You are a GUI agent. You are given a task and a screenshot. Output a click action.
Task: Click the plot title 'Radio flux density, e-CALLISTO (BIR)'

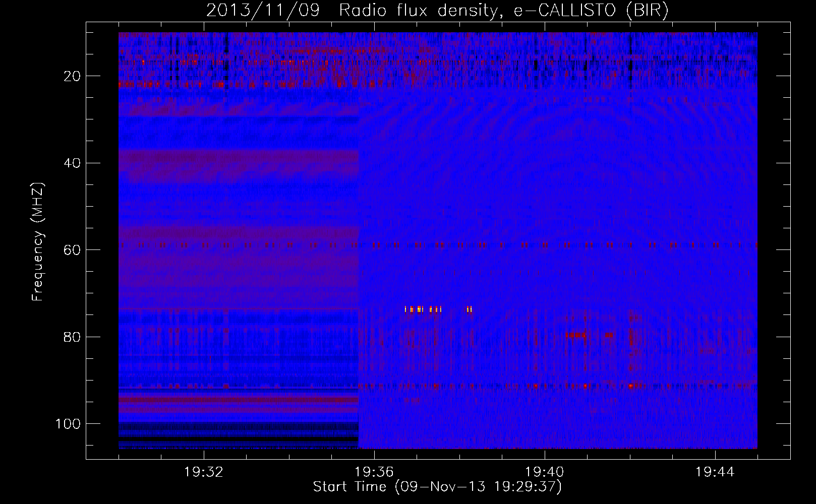coord(503,10)
